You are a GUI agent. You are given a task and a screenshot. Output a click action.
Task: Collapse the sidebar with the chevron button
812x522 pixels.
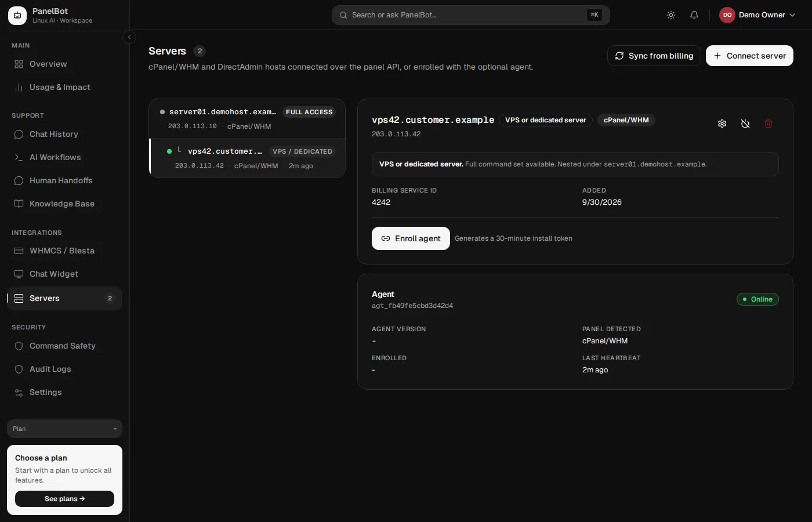pos(129,37)
